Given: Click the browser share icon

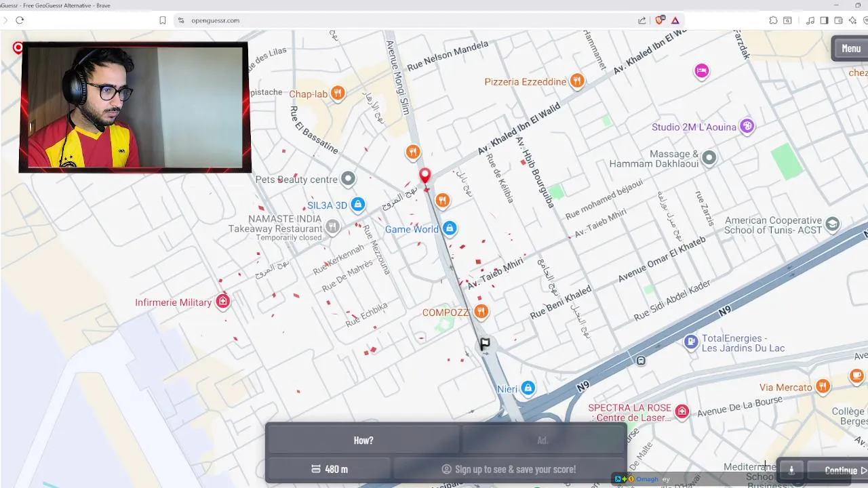Looking at the screenshot, I should click(x=642, y=20).
